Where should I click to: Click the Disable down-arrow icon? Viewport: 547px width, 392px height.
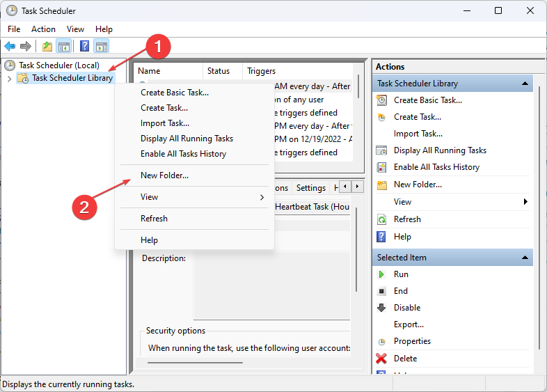381,308
